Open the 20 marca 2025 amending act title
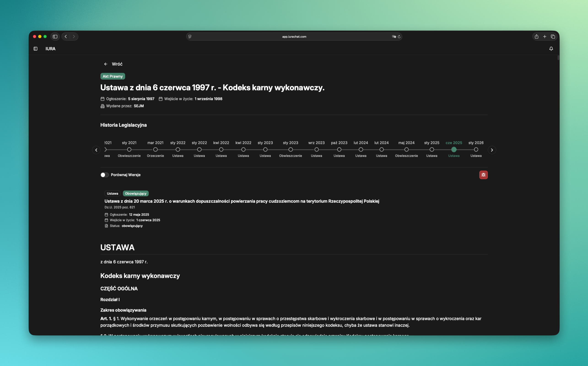Screen dimensions: 588x366 click(x=241, y=201)
